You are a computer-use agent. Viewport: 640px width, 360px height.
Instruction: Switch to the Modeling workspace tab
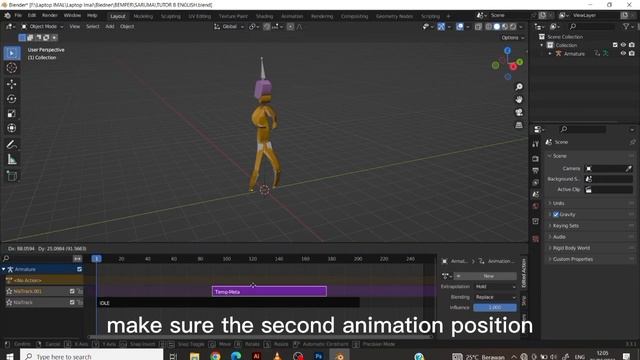pos(143,16)
